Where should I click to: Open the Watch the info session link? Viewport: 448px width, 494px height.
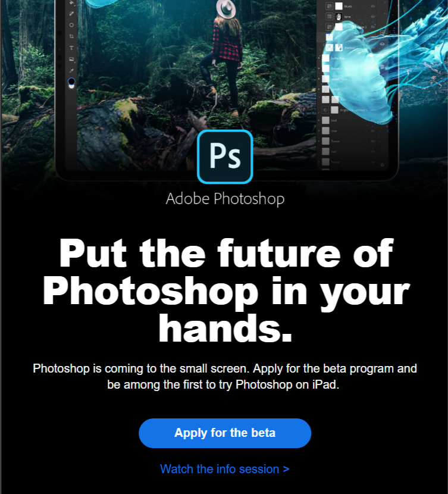point(225,469)
